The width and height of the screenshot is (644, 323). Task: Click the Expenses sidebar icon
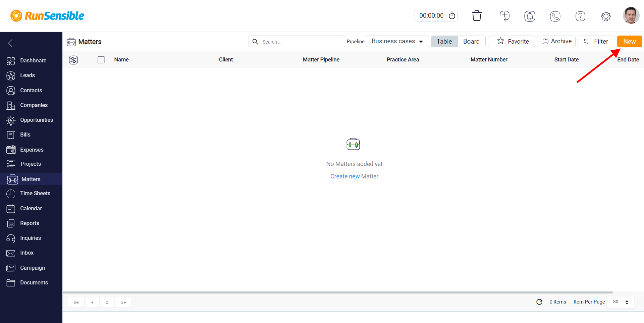pyautogui.click(x=11, y=149)
